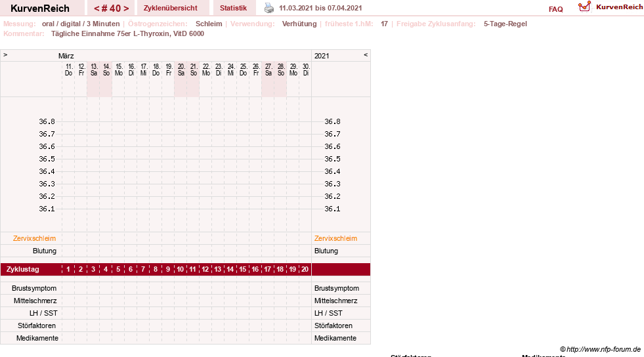Viewport: 644px width, 357px height.
Task: Go to next cycle with right arrow
Action: [126, 9]
